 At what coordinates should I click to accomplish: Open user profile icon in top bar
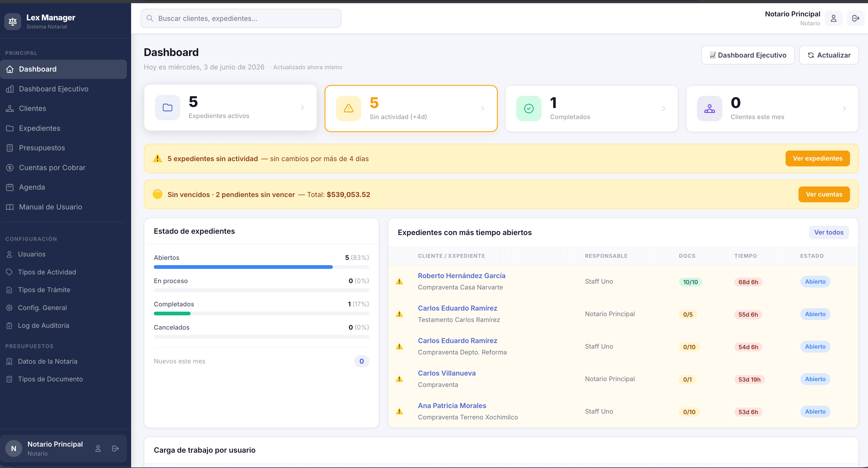(834, 18)
